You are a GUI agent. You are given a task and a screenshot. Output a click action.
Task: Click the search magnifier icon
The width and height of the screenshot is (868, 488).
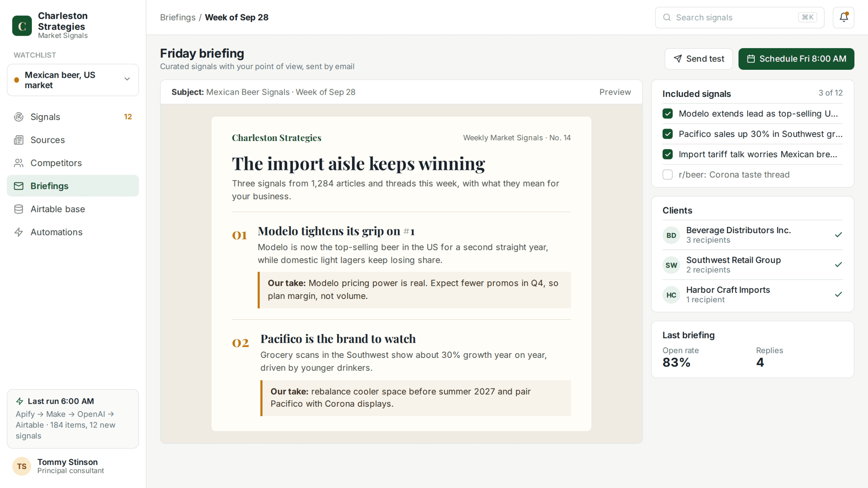tap(667, 17)
